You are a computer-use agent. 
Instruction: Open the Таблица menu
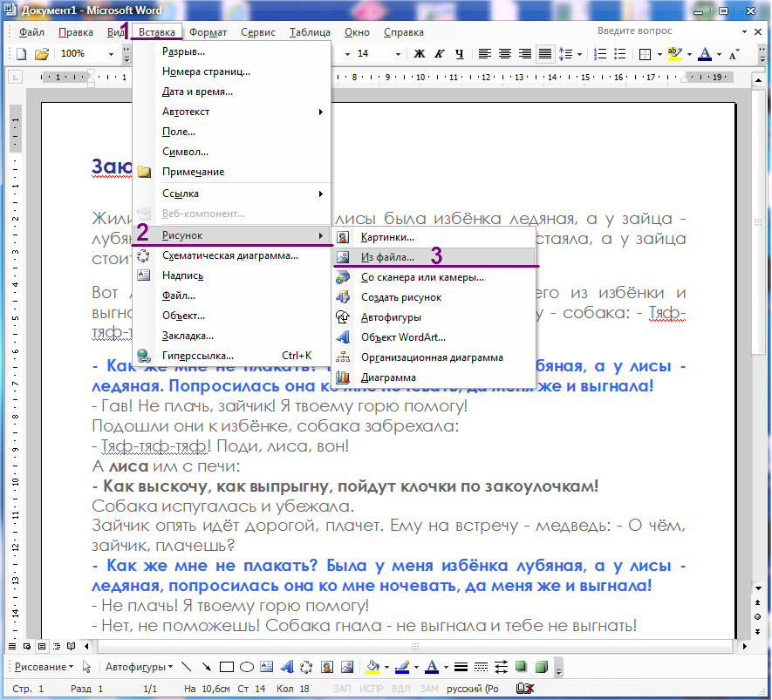click(x=310, y=32)
